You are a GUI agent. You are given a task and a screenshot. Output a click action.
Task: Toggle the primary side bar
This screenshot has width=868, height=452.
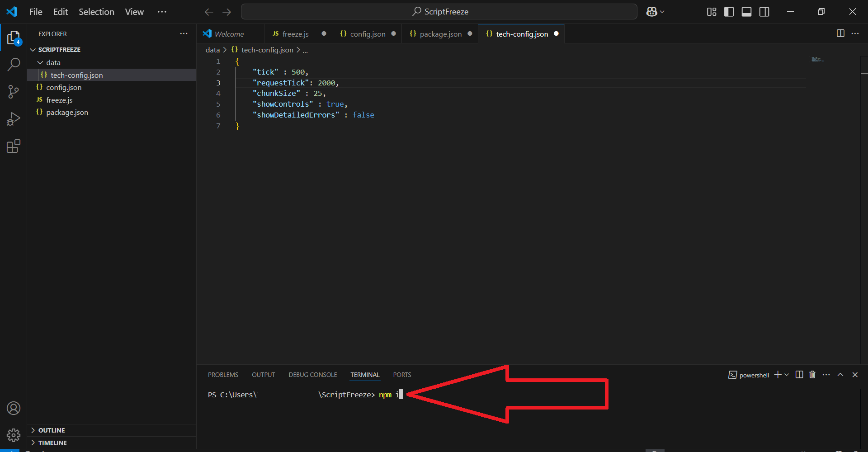point(729,12)
